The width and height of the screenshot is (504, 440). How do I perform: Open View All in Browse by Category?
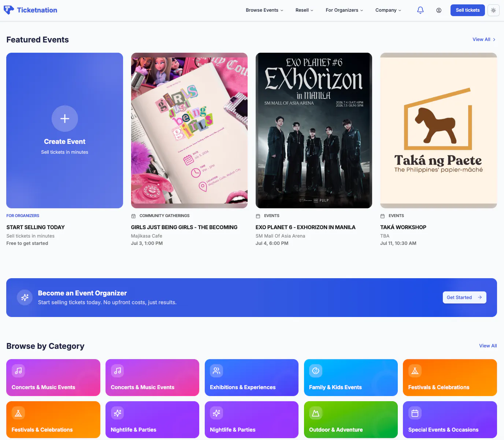tap(488, 346)
